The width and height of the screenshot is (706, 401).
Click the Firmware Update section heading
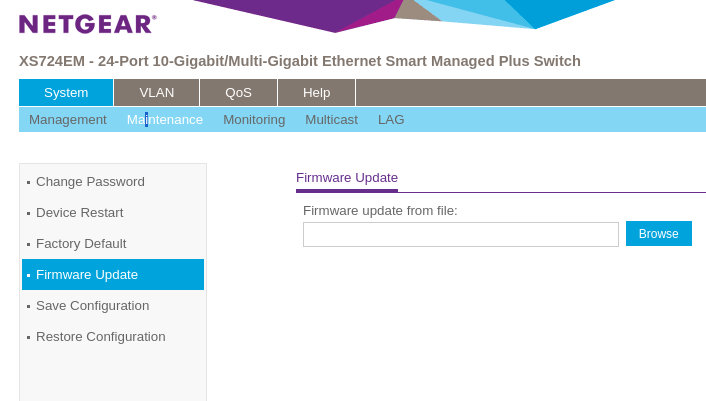[347, 178]
